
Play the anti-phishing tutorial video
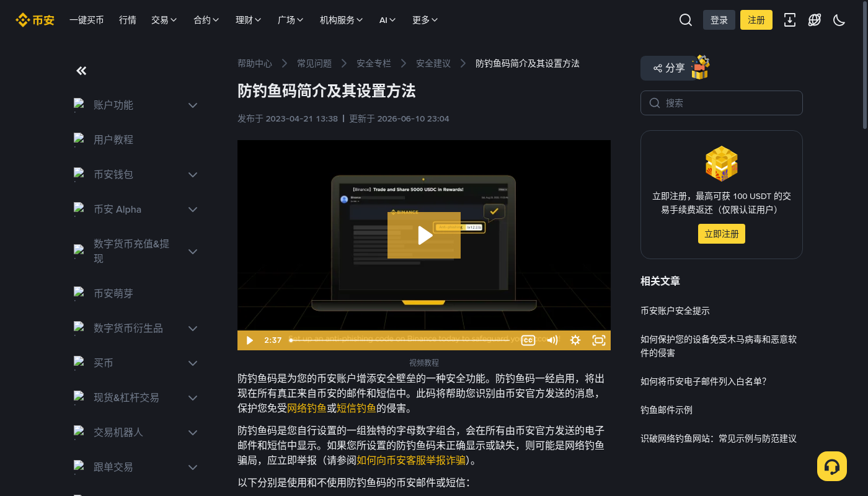(x=424, y=235)
